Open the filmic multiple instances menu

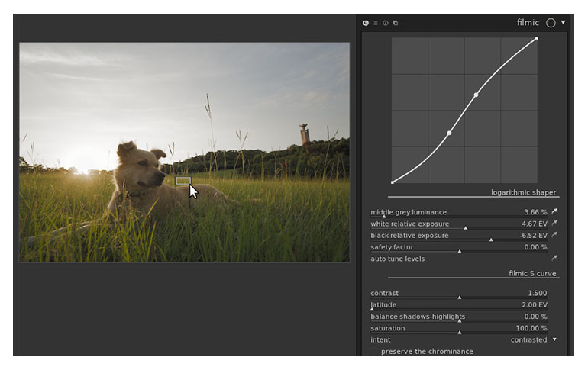[x=375, y=23]
